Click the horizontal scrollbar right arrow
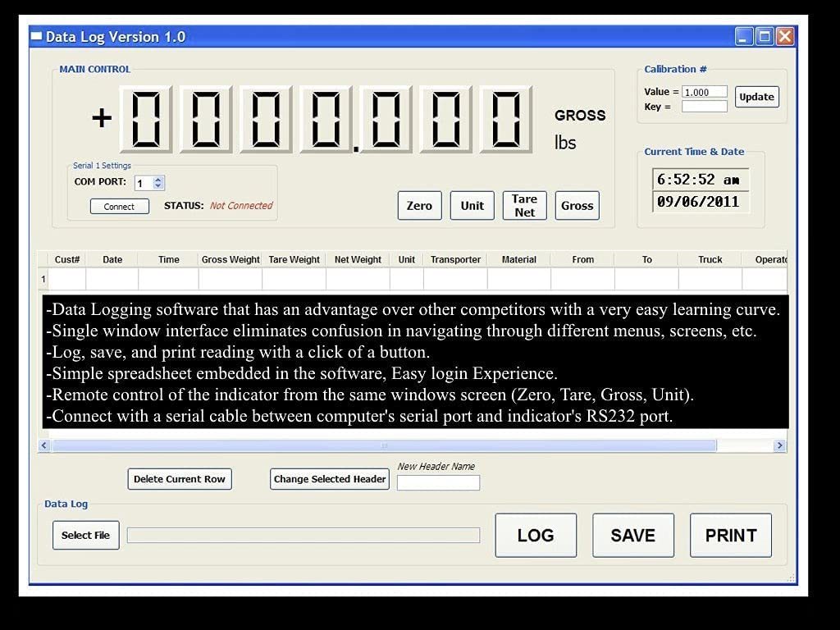This screenshot has width=840, height=630. [x=779, y=445]
